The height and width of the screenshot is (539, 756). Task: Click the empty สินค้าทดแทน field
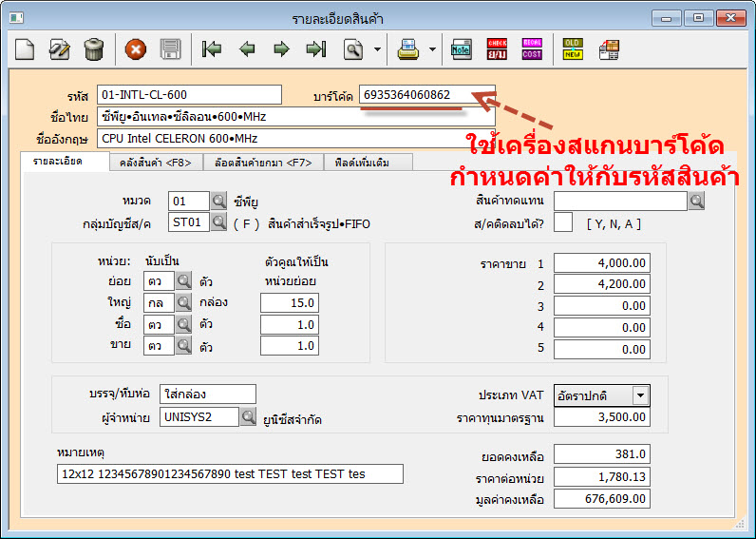click(x=620, y=201)
